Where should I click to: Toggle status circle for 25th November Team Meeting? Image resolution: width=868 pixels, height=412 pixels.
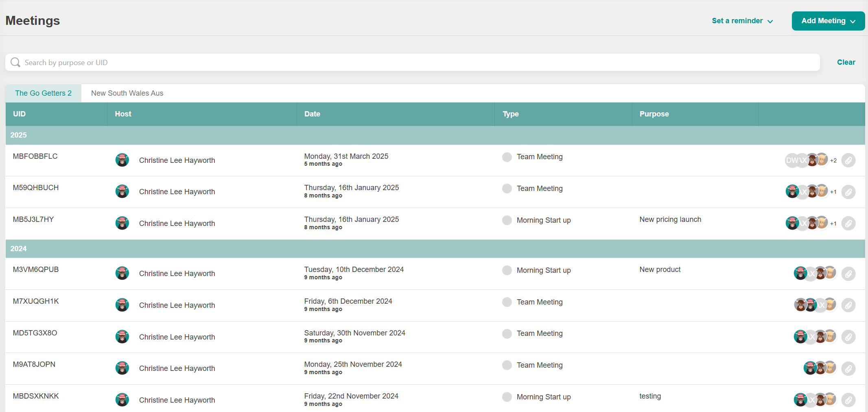tap(507, 365)
